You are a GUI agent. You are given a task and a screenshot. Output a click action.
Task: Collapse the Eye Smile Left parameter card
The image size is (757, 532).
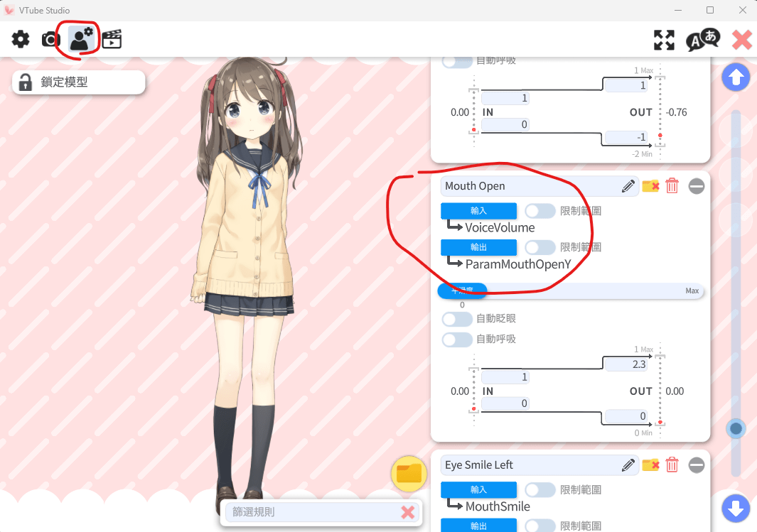tap(696, 465)
